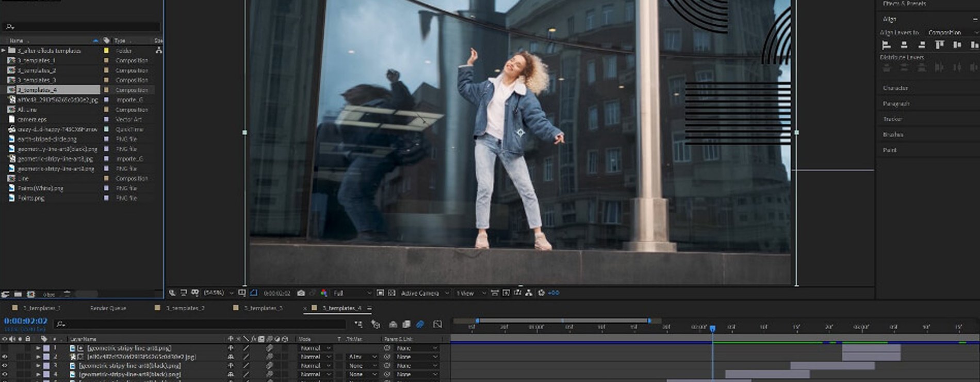Open the Paint panel
The image size is (980, 382).
890,150
